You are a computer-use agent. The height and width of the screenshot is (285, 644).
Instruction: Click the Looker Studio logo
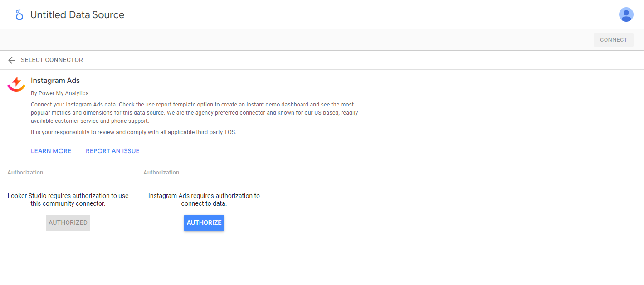pyautogui.click(x=19, y=15)
